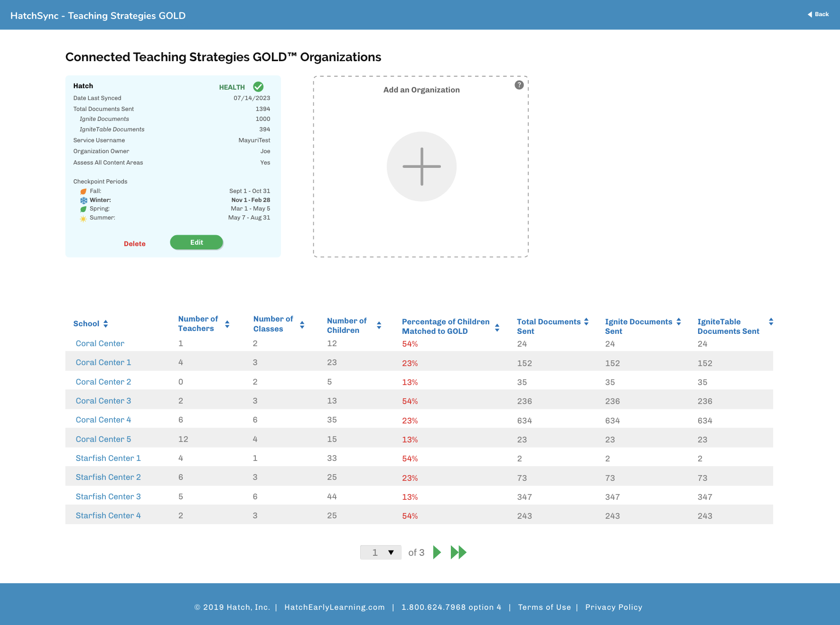
Task: Sort by Number of Classes arrows
Action: [x=302, y=325]
